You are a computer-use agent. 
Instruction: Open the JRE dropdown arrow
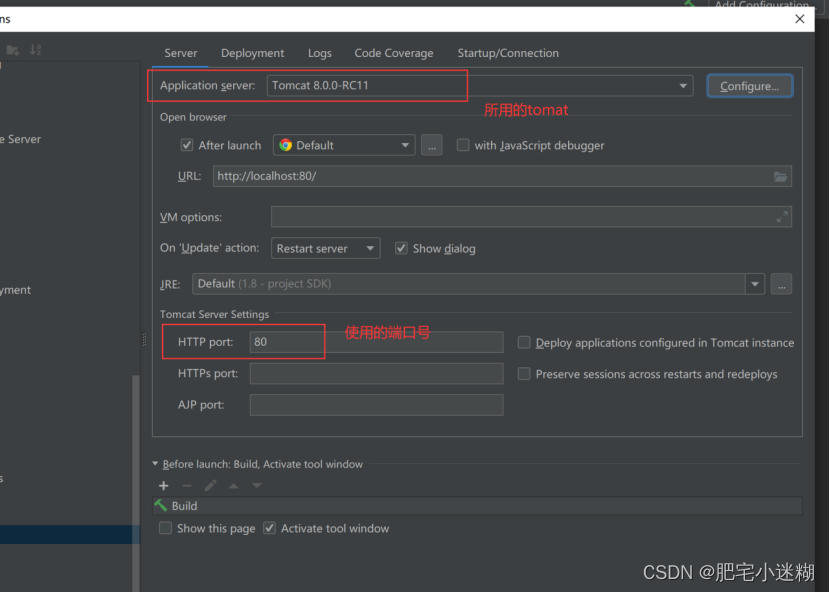click(755, 284)
